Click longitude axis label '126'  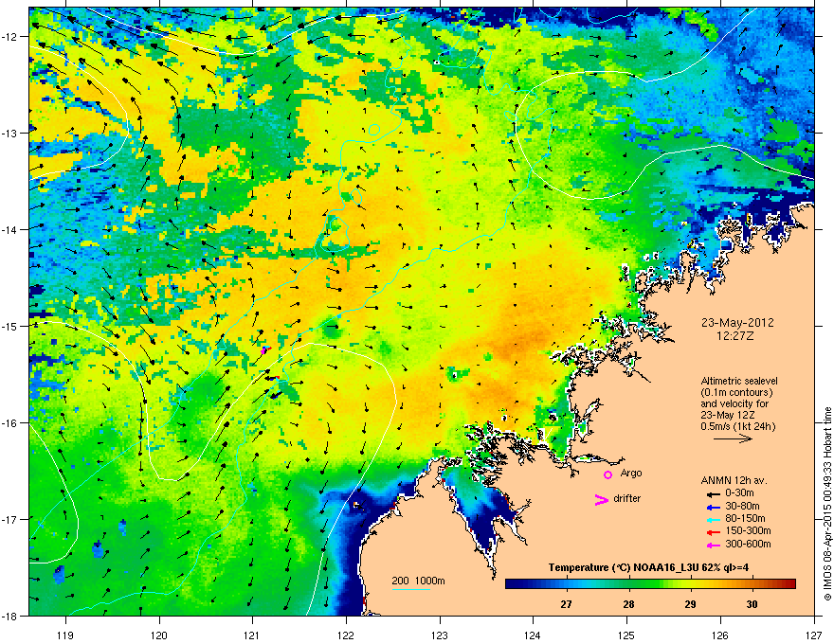[720, 635]
